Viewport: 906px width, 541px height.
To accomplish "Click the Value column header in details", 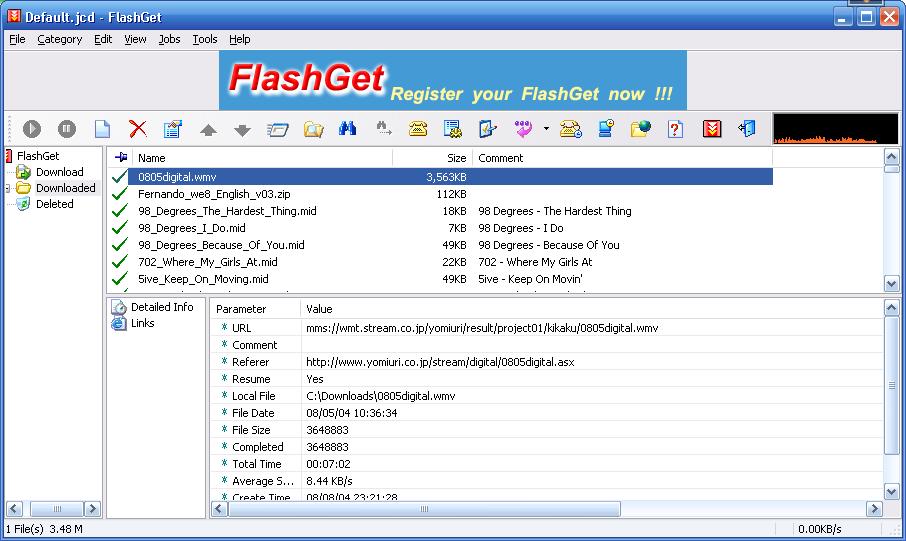I will click(x=592, y=309).
